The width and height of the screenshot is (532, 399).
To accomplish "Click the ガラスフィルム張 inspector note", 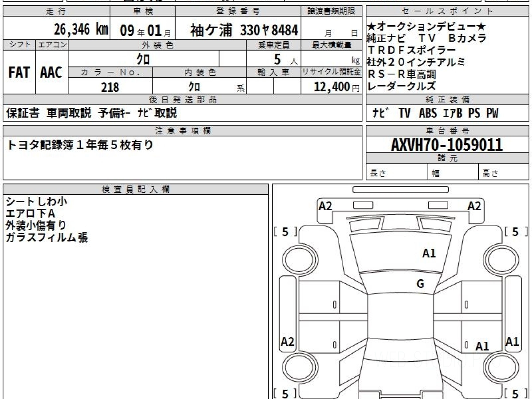I will click(x=47, y=238).
